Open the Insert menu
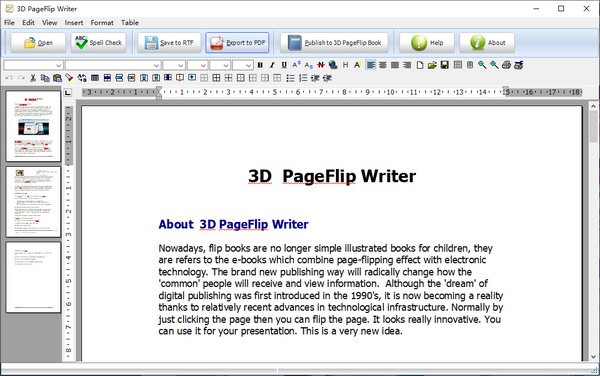The width and height of the screenshot is (600, 376). [74, 23]
